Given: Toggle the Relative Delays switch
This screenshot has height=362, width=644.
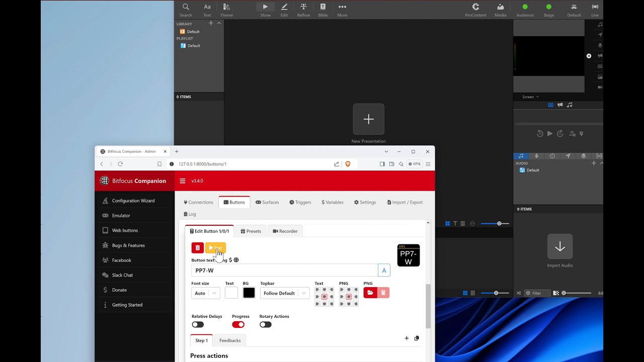Looking at the screenshot, I should (198, 325).
